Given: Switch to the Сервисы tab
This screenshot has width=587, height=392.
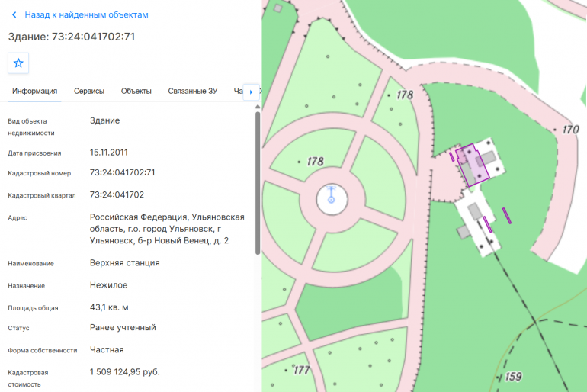Looking at the screenshot, I should click(89, 91).
